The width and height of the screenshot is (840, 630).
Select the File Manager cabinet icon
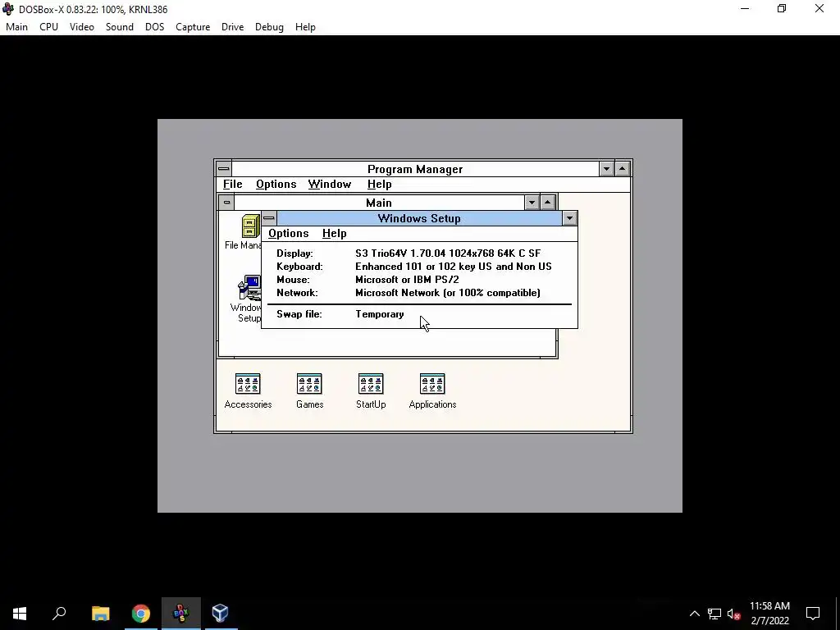pos(251,226)
